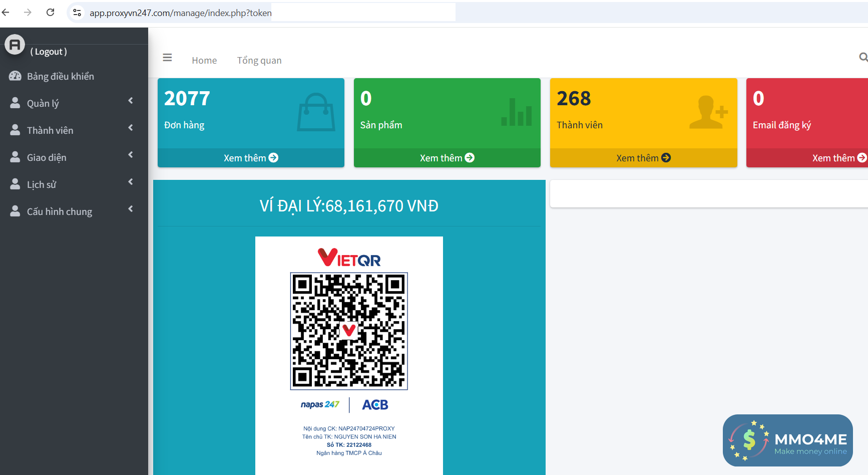The height and width of the screenshot is (475, 868).
Task: Click the Đơn hàng card label
Action: (x=184, y=125)
